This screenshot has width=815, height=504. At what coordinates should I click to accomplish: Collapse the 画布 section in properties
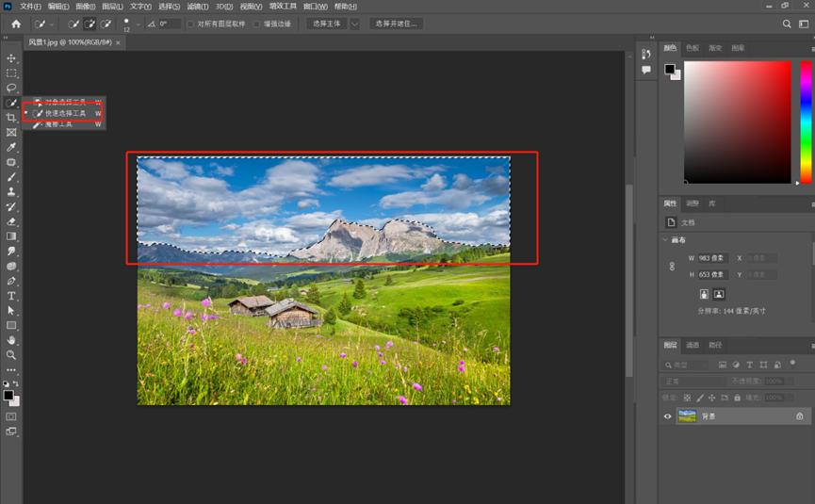click(x=667, y=239)
